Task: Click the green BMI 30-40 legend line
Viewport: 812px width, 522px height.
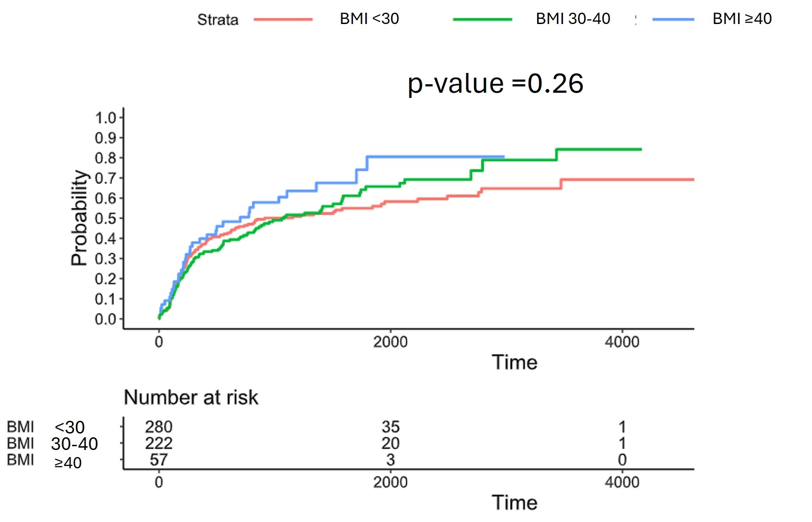Action: 482,19
